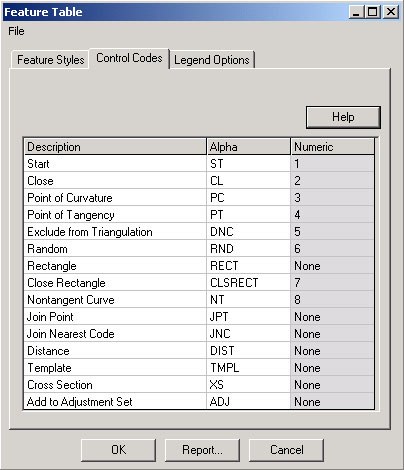Image resolution: width=404 pixels, height=470 pixels.
Task: Cancel the Feature Table dialog
Action: [x=286, y=450]
